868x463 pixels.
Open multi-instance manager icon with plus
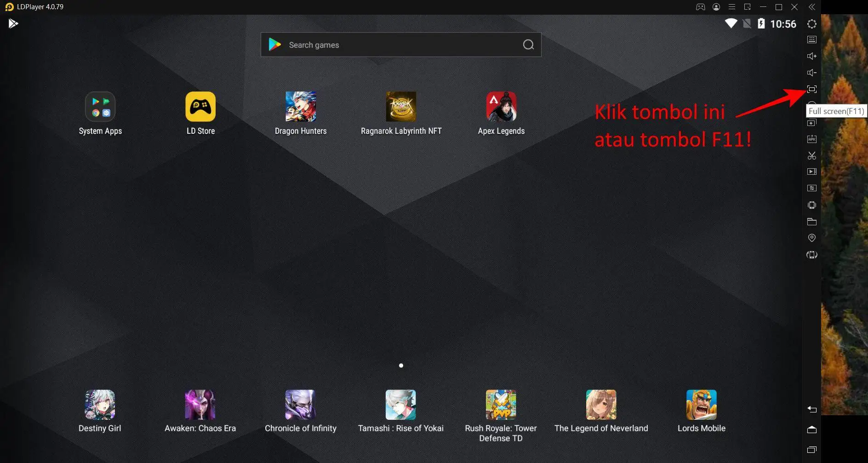[x=812, y=123]
